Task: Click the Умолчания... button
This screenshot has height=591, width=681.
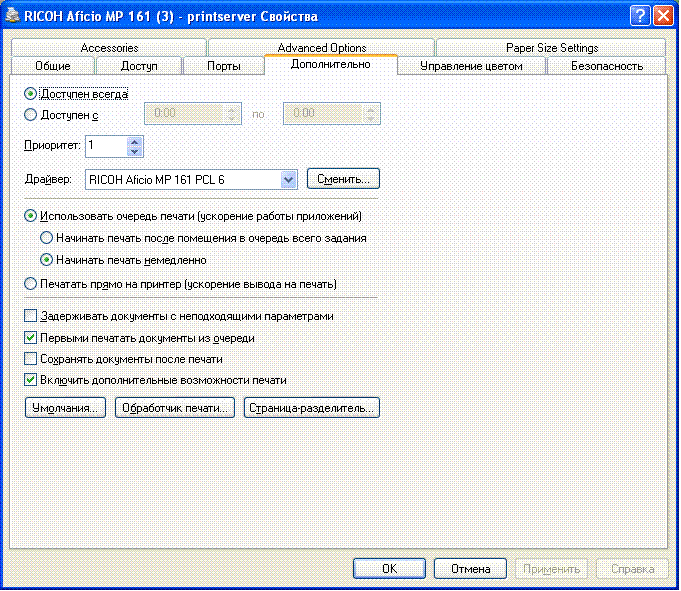Action: pos(65,408)
